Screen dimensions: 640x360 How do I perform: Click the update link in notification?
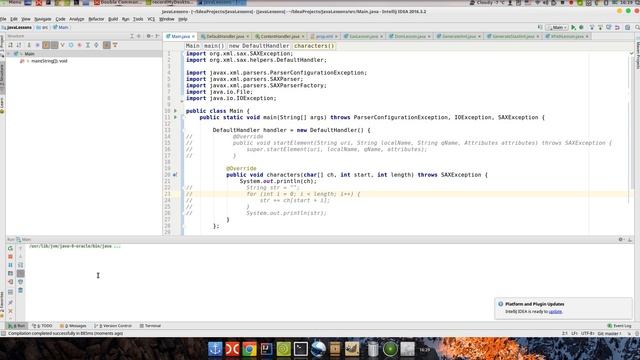pos(556,311)
